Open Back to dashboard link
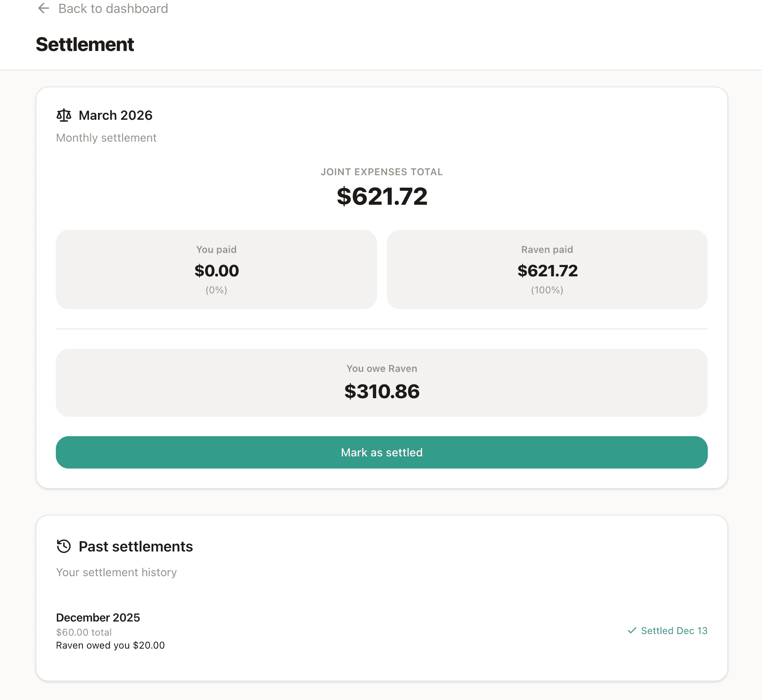 pyautogui.click(x=114, y=8)
